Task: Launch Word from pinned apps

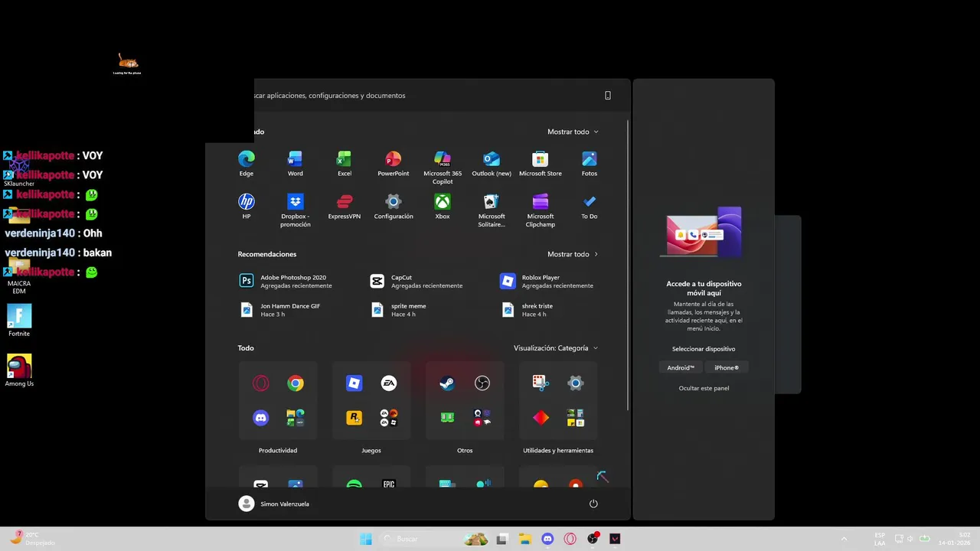Action: coord(295,164)
